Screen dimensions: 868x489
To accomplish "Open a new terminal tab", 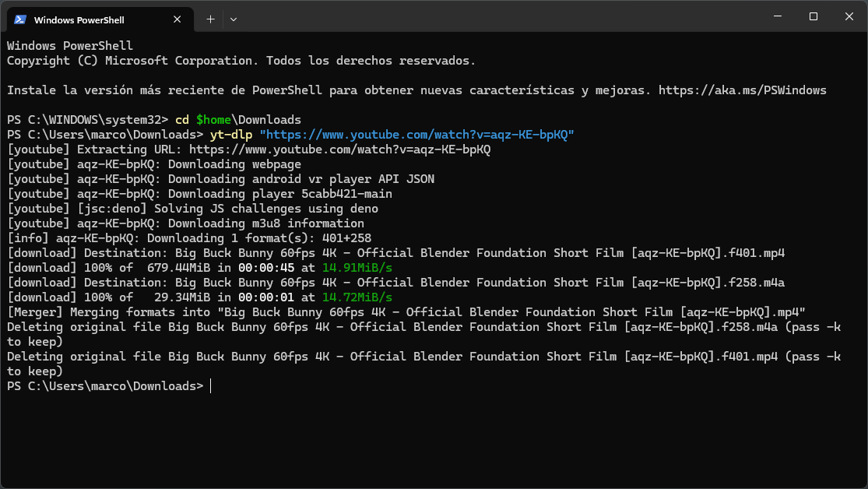I will pos(210,19).
